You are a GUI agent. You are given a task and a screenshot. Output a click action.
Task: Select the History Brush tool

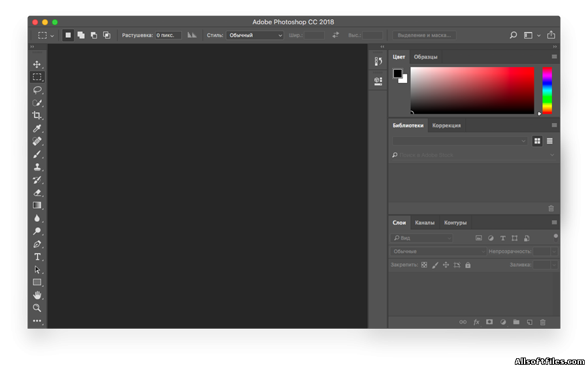click(x=37, y=179)
